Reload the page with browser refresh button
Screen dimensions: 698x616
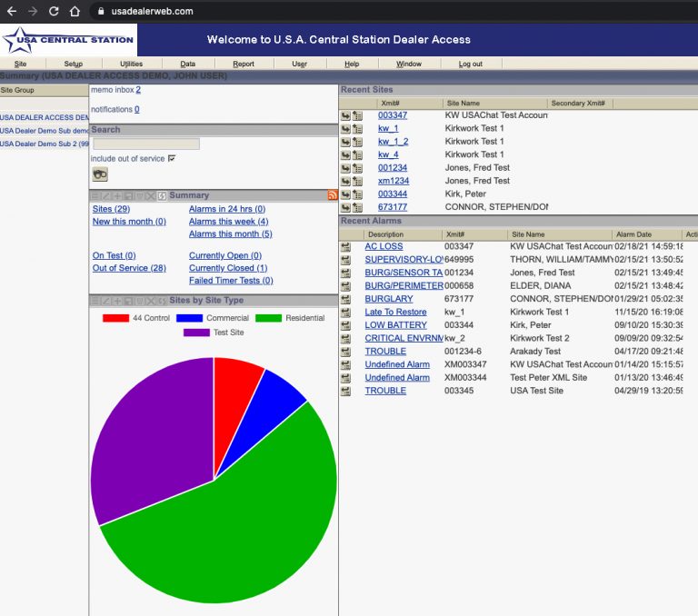[54, 11]
